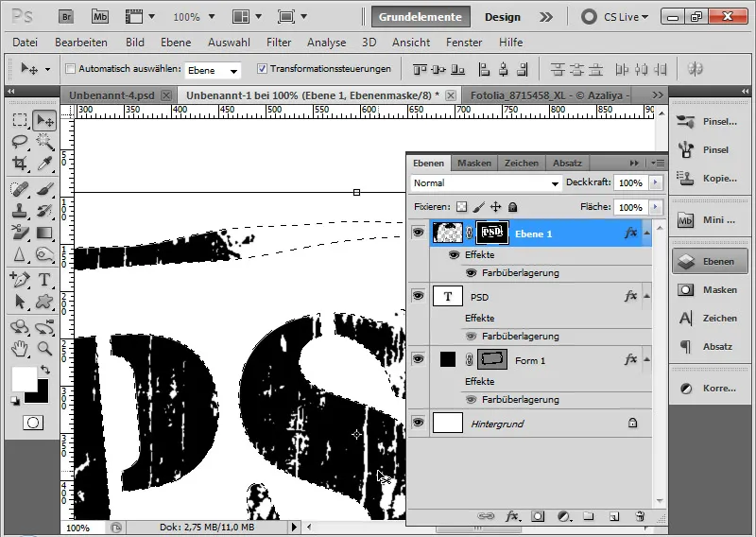Click the trash icon to delete layer
This screenshot has height=537, width=756.
tap(640, 516)
